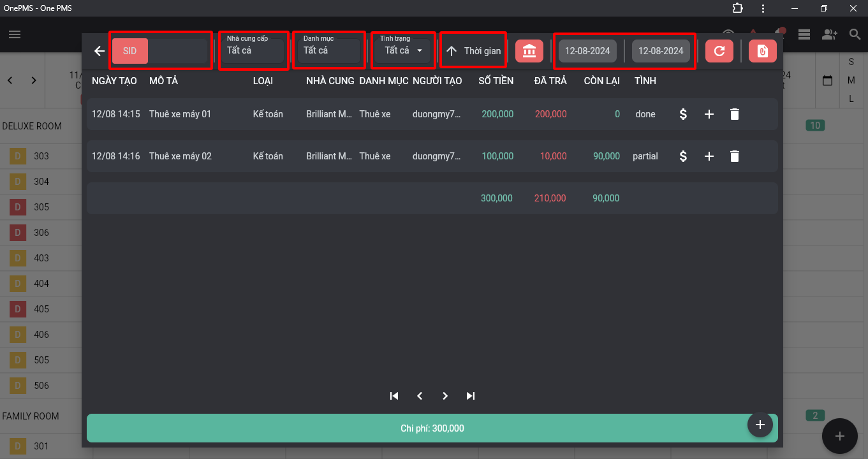Go back using the dialog's left arrow
Screen dimensions: 868x459
point(99,51)
